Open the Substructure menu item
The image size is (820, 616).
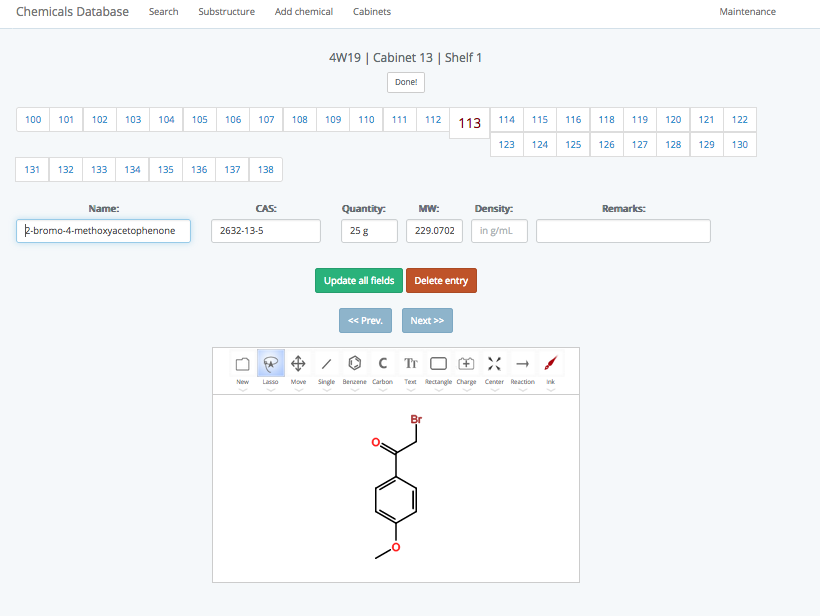coord(226,12)
